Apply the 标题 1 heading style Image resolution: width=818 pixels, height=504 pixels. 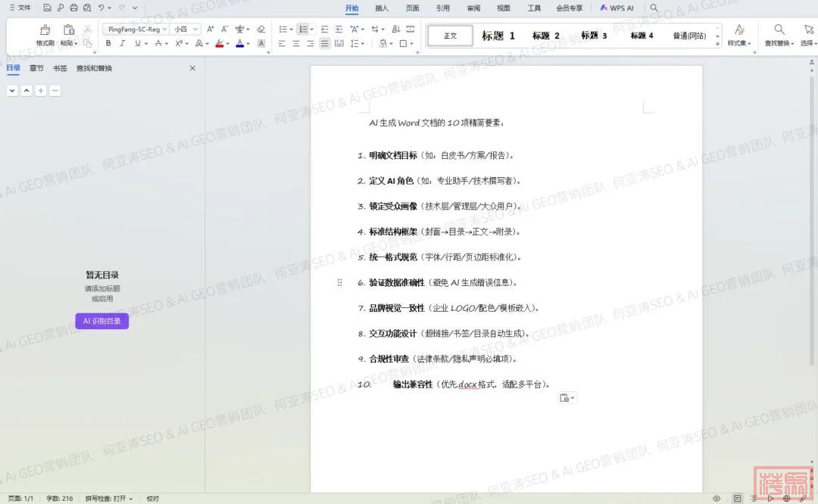click(x=498, y=36)
